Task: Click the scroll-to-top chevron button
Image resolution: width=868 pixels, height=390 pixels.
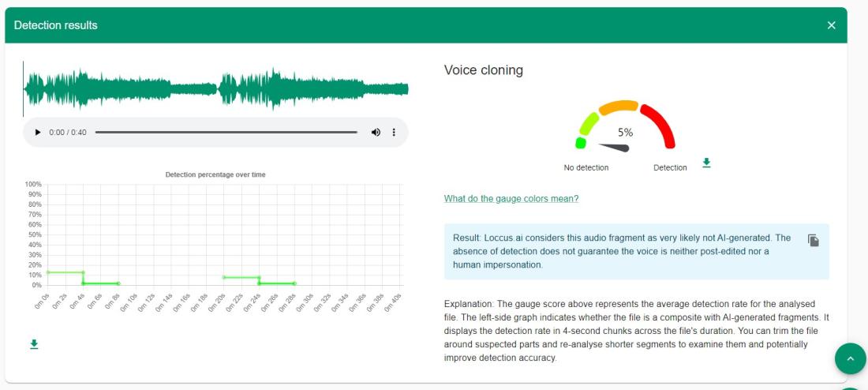Action: point(850,359)
